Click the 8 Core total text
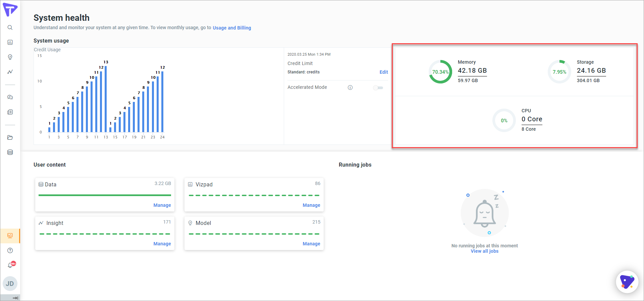This screenshot has width=644, height=301. click(x=529, y=129)
